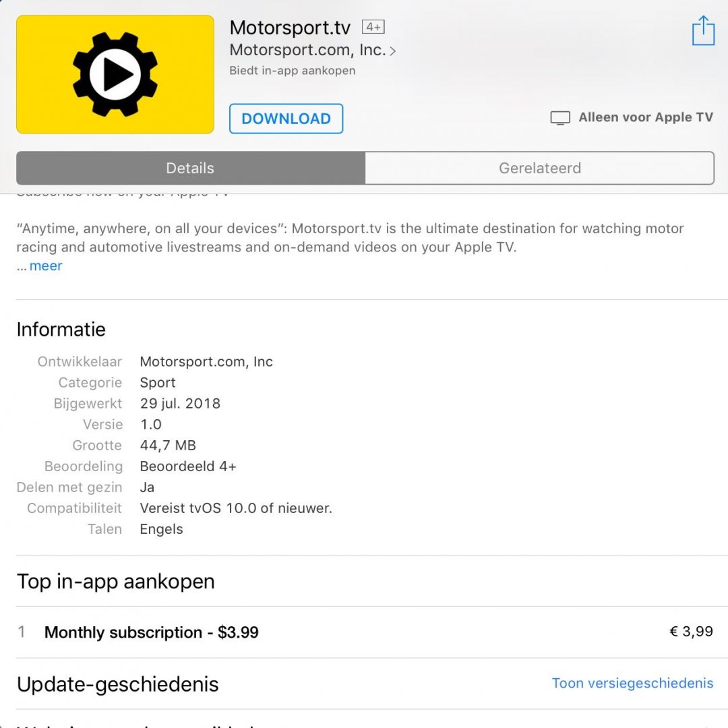
Task: Download the Motorsport.tv app
Action: click(286, 119)
